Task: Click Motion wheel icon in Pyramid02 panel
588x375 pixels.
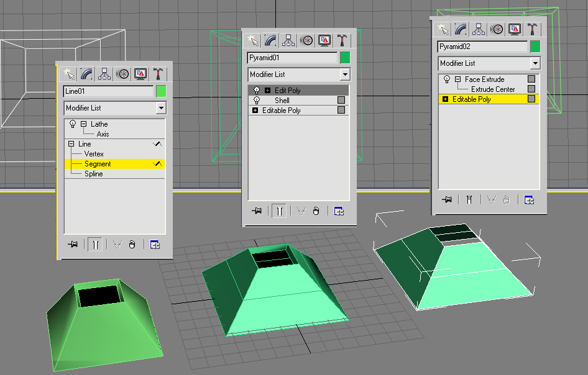Action: coord(497,29)
